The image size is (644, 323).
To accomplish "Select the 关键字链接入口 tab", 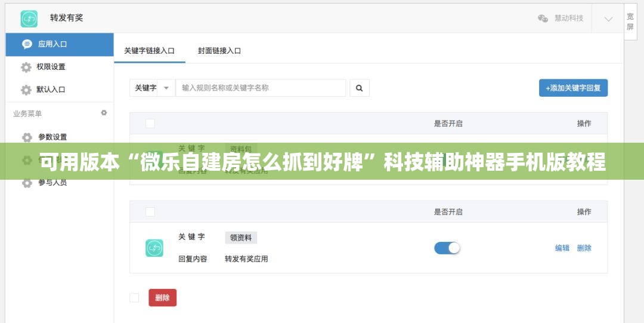I will point(150,51).
